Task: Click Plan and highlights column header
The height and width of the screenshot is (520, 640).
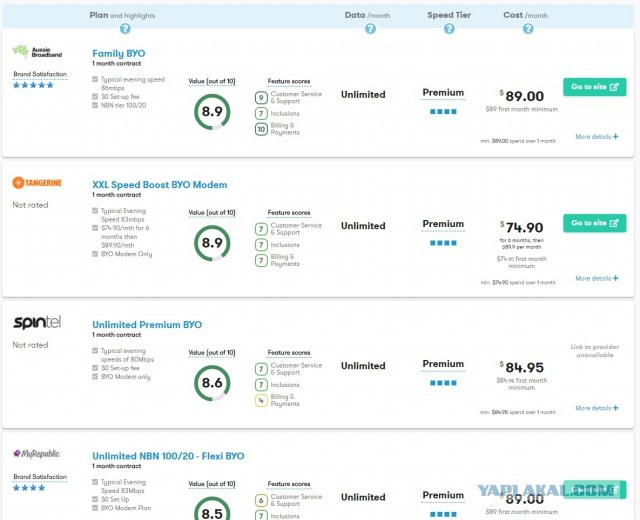Action: pos(122,15)
